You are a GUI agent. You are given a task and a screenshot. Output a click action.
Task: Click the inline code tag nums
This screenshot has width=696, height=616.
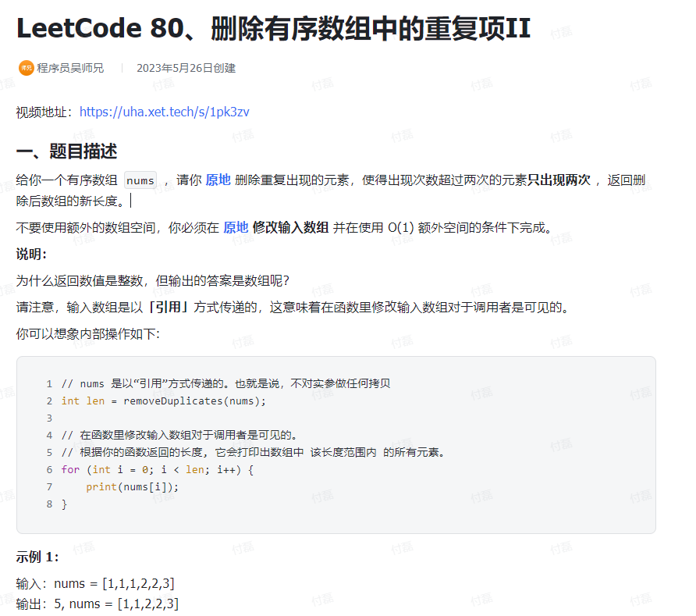[x=140, y=180]
